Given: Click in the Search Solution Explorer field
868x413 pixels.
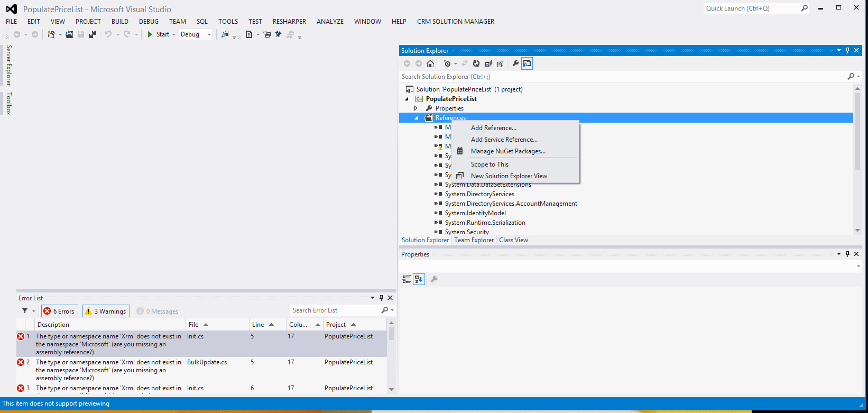Looking at the screenshot, I should (x=623, y=77).
